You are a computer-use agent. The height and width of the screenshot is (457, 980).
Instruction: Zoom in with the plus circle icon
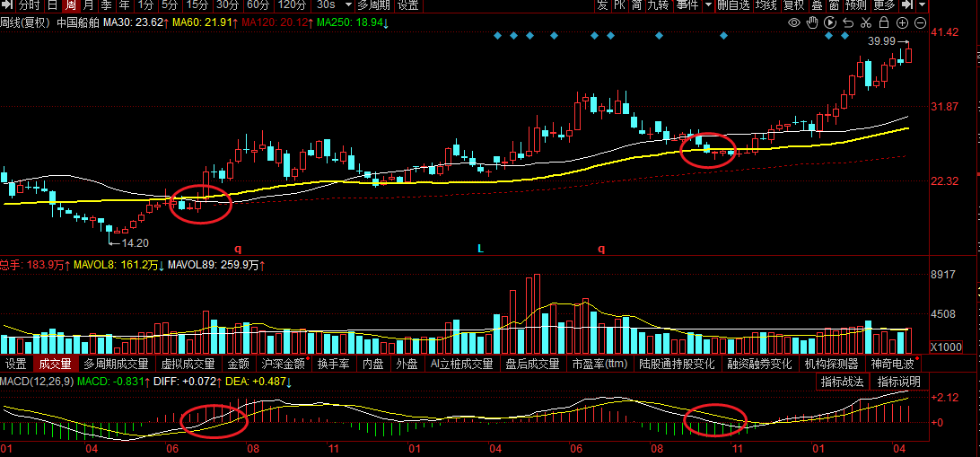click(903, 22)
